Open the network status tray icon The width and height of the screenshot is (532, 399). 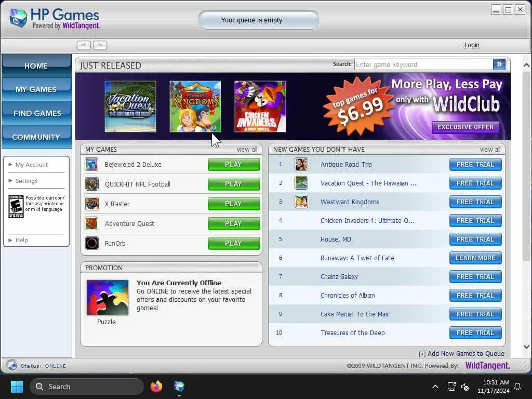451,387
